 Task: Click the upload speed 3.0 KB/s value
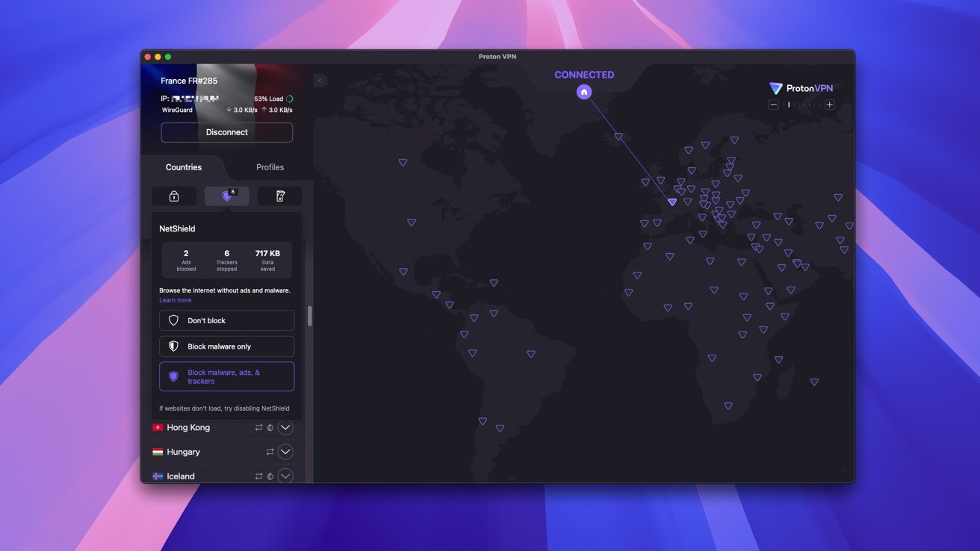click(280, 110)
